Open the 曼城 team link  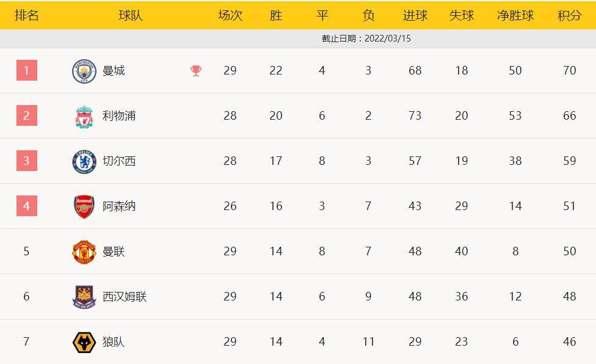point(114,71)
